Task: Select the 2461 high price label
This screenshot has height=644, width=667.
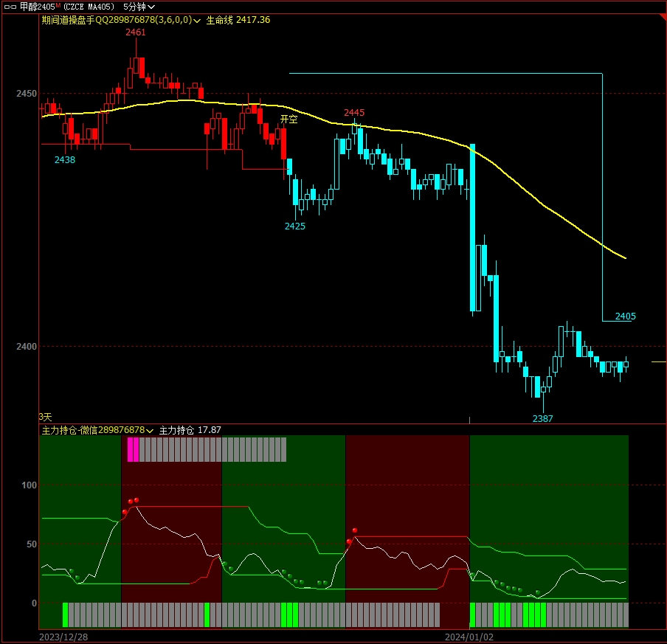Action: tap(135, 32)
